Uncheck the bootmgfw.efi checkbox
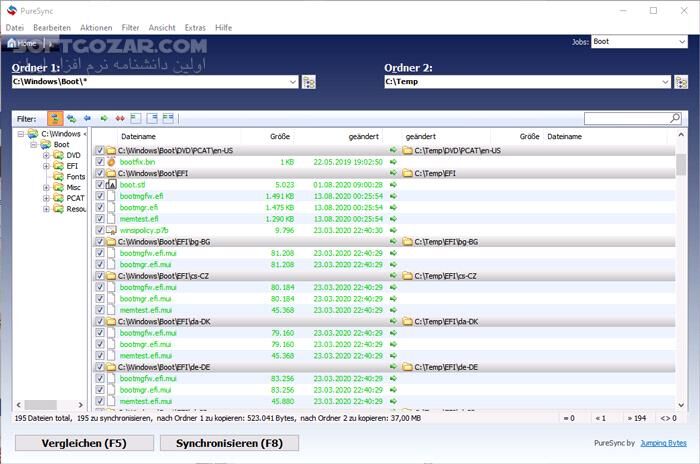700x464 pixels. pyautogui.click(x=100, y=196)
